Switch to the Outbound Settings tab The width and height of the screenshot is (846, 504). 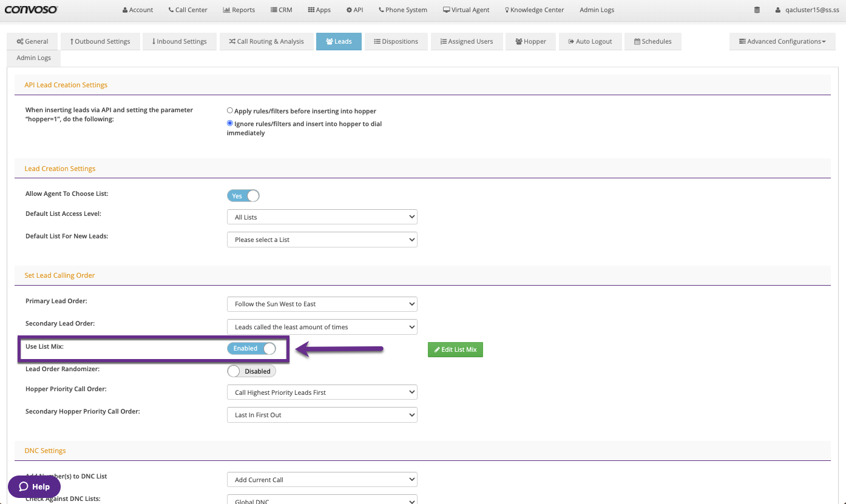(x=100, y=41)
